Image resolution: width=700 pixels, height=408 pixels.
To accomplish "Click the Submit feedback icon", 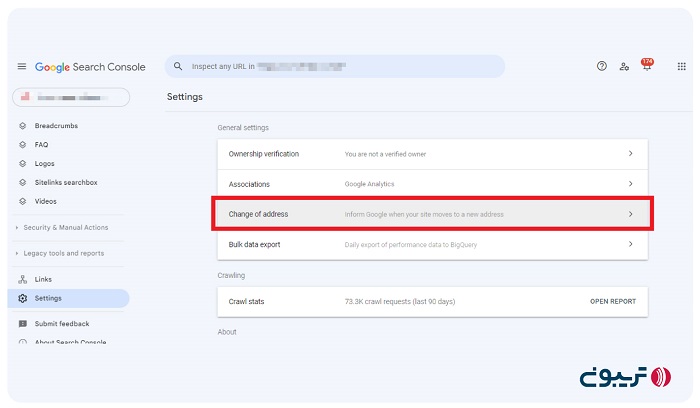I will pos(23,324).
